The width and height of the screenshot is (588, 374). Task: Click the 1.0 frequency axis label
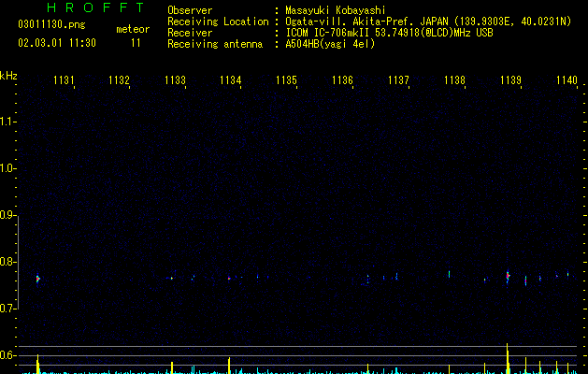tap(7, 168)
